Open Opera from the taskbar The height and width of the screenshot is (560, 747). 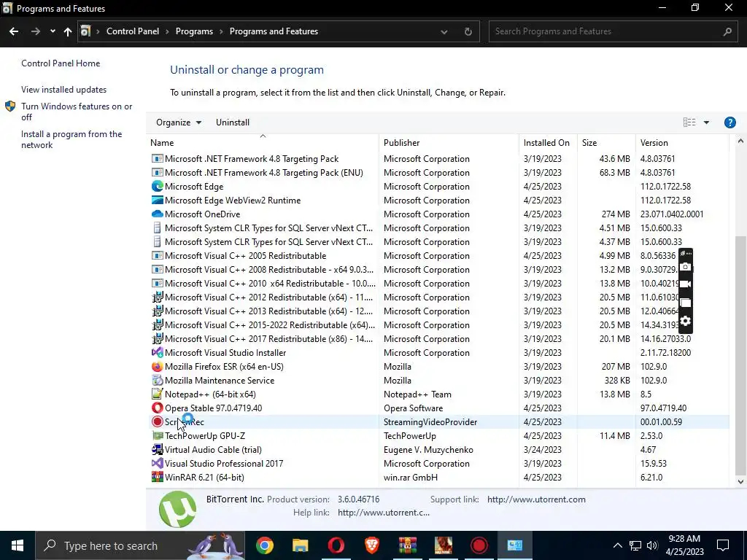pyautogui.click(x=336, y=545)
